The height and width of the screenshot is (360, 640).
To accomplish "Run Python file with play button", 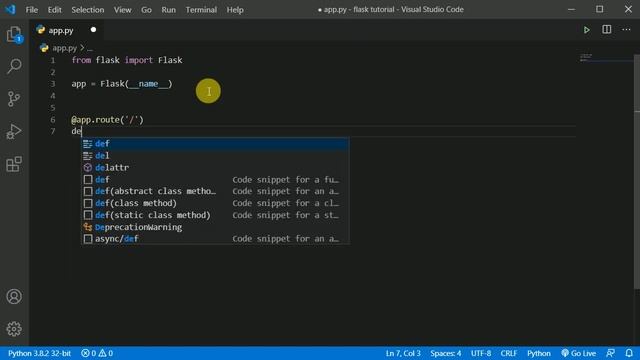I will (x=587, y=30).
